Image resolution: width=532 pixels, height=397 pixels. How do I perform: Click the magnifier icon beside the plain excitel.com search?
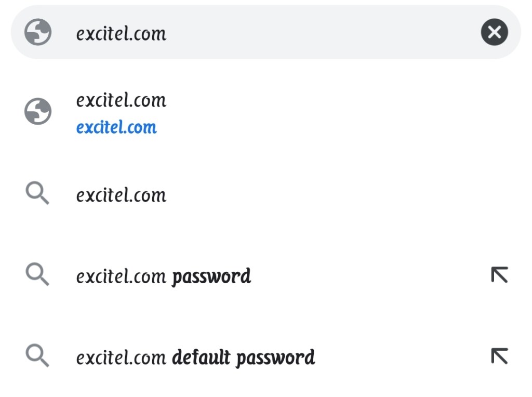[37, 194]
